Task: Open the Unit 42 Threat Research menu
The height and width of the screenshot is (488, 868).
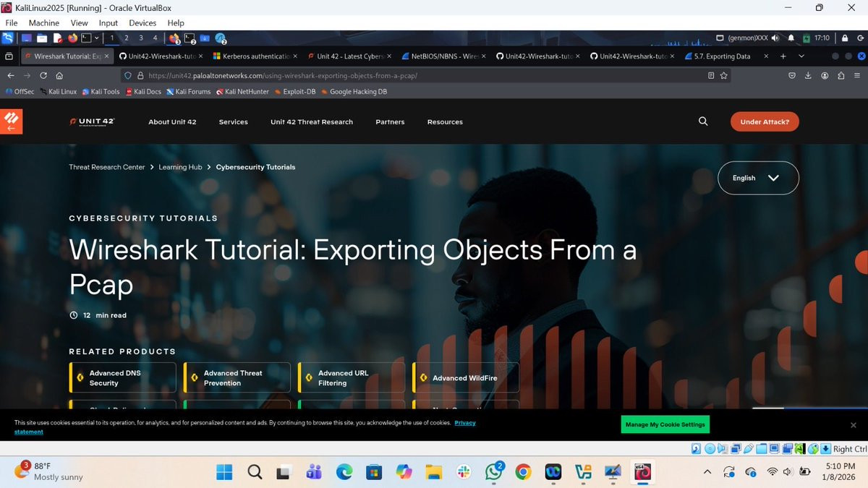Action: click(312, 122)
